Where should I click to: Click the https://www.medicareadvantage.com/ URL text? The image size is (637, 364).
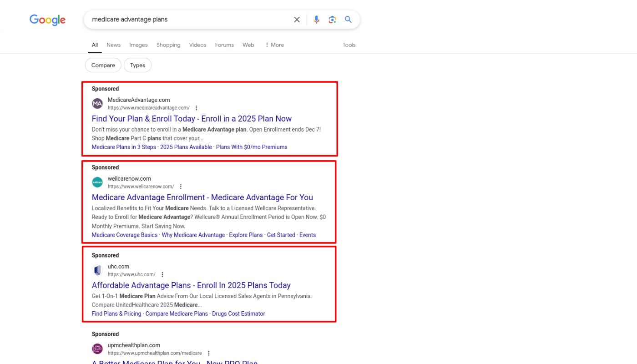pyautogui.click(x=149, y=108)
